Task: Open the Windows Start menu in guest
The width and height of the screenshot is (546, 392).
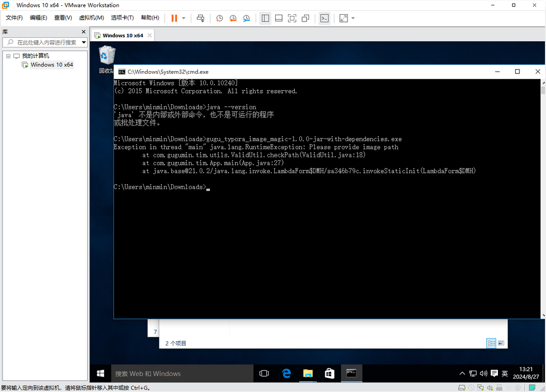Action: 101,373
